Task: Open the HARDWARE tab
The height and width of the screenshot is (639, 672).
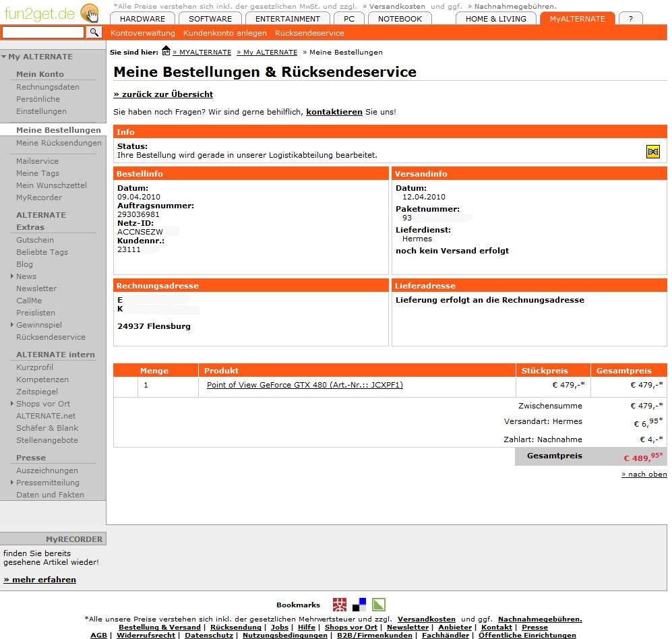Action: tap(142, 19)
